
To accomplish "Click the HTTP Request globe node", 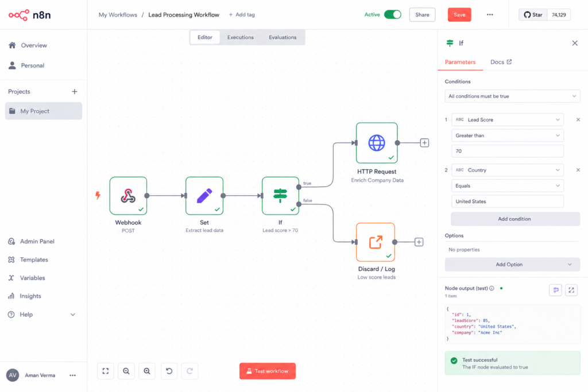I will coord(377,143).
